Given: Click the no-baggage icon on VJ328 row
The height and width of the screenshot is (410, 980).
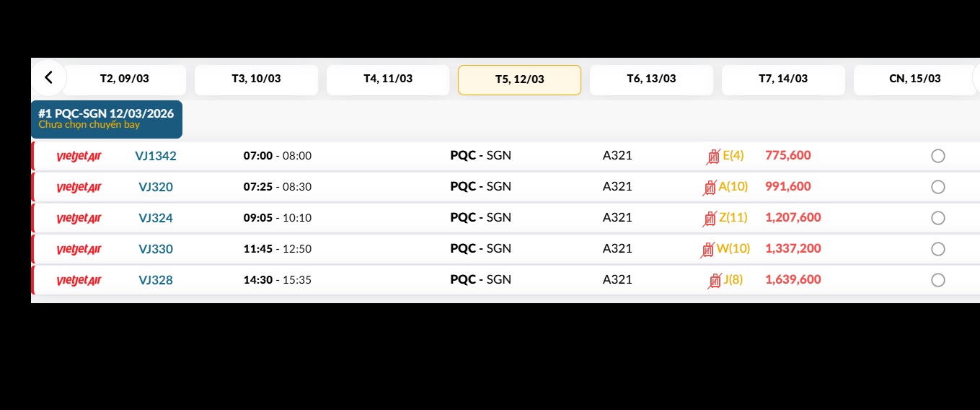Looking at the screenshot, I should click(x=715, y=280).
